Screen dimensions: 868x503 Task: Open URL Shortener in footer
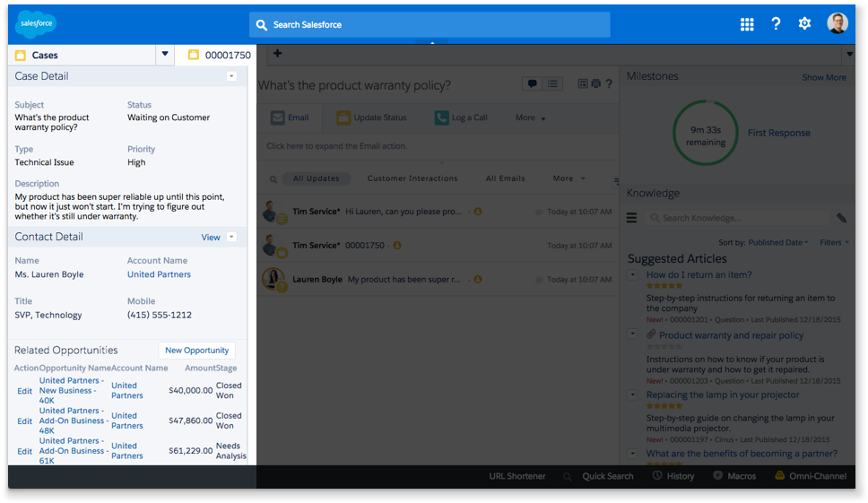tap(517, 476)
